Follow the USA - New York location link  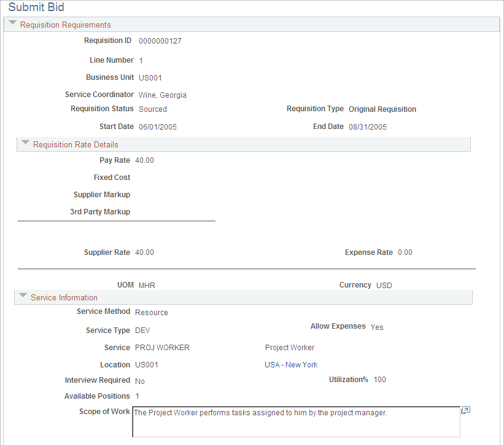[x=291, y=364]
